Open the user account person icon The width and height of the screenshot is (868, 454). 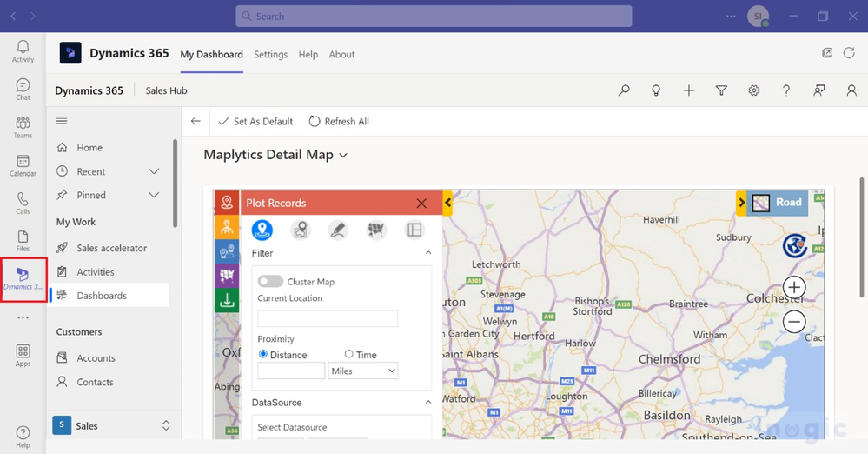click(x=851, y=90)
